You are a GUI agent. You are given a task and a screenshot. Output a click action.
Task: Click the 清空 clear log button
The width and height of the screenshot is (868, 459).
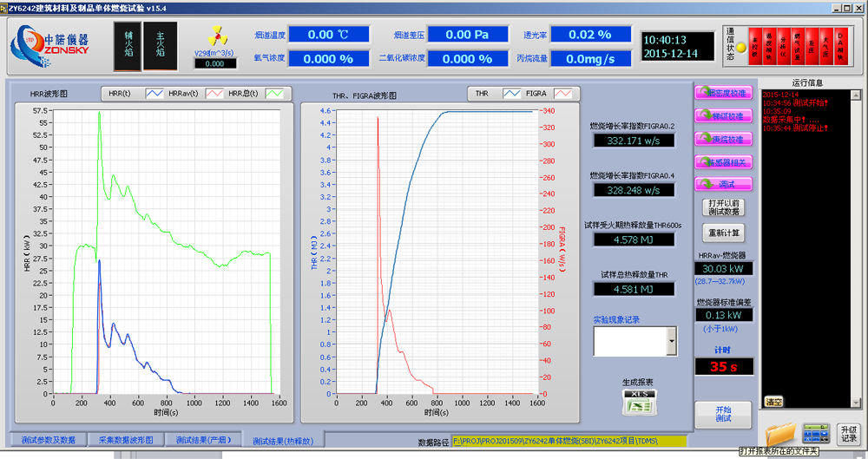(x=774, y=402)
